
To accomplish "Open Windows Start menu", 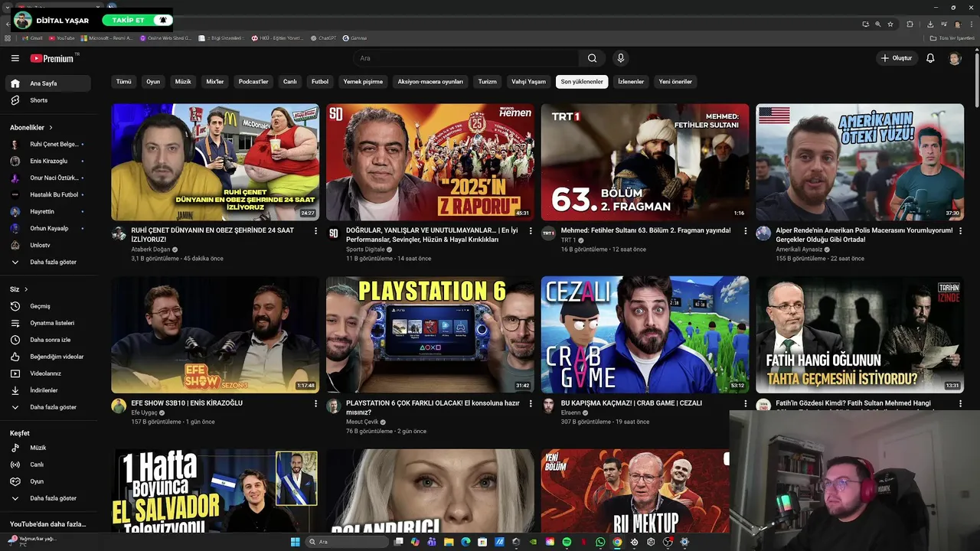I will pos(296,542).
